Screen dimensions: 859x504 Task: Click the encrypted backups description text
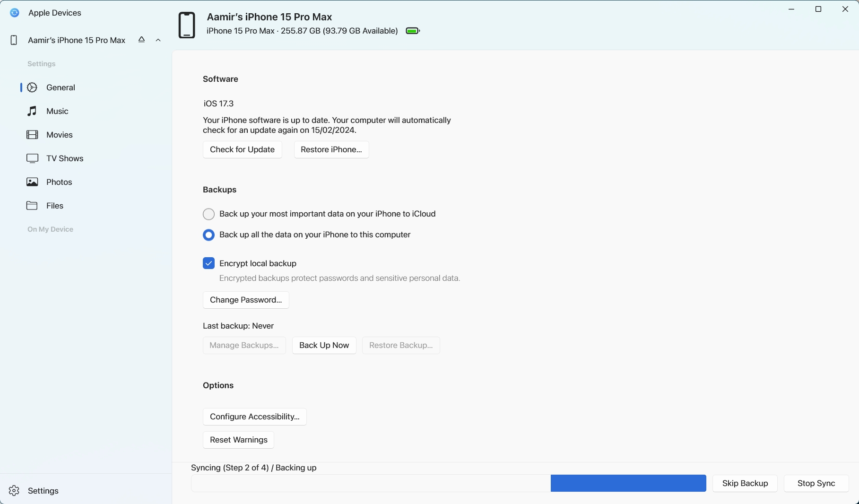(340, 278)
